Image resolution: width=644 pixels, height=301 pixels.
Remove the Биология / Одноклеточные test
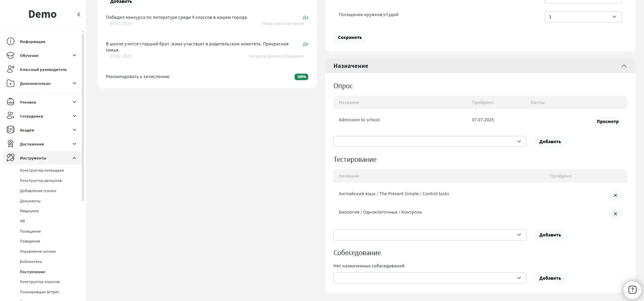click(615, 214)
